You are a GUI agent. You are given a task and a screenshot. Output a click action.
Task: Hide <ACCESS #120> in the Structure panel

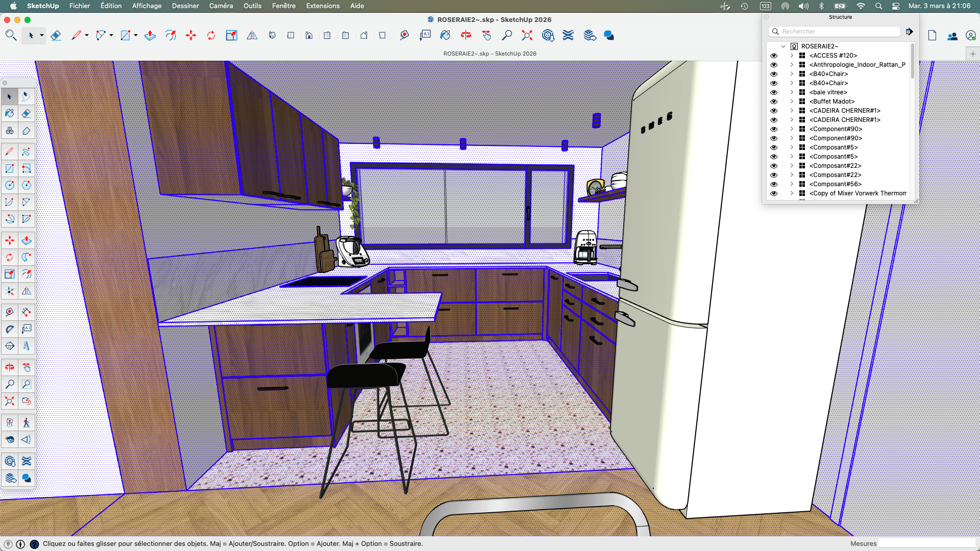[x=774, y=56]
